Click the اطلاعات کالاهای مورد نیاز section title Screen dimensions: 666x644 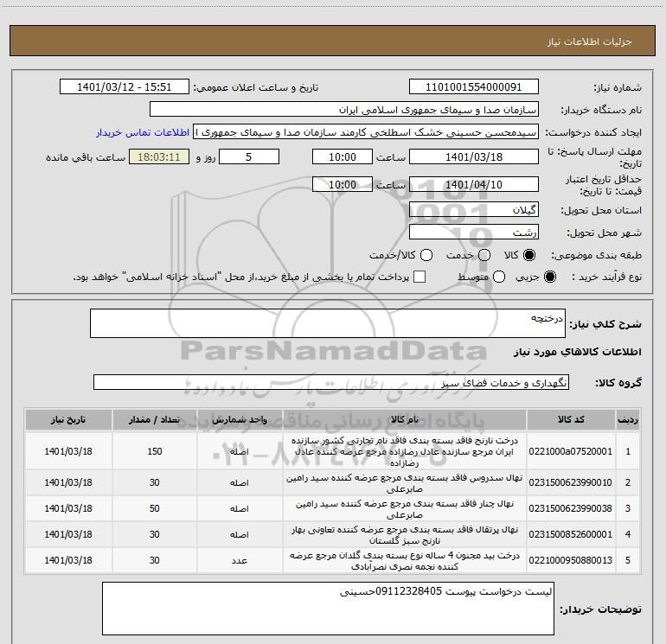coord(578,352)
